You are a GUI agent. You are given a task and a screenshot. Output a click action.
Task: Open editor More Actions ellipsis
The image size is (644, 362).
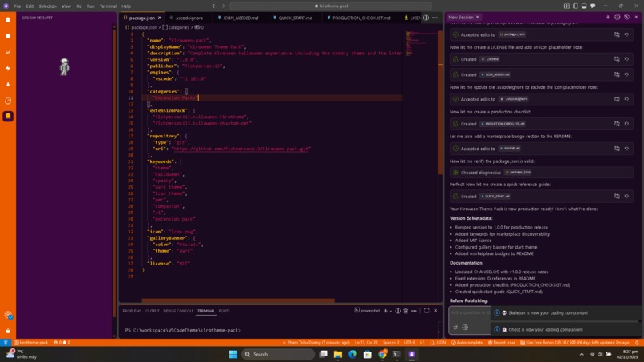pos(435,18)
